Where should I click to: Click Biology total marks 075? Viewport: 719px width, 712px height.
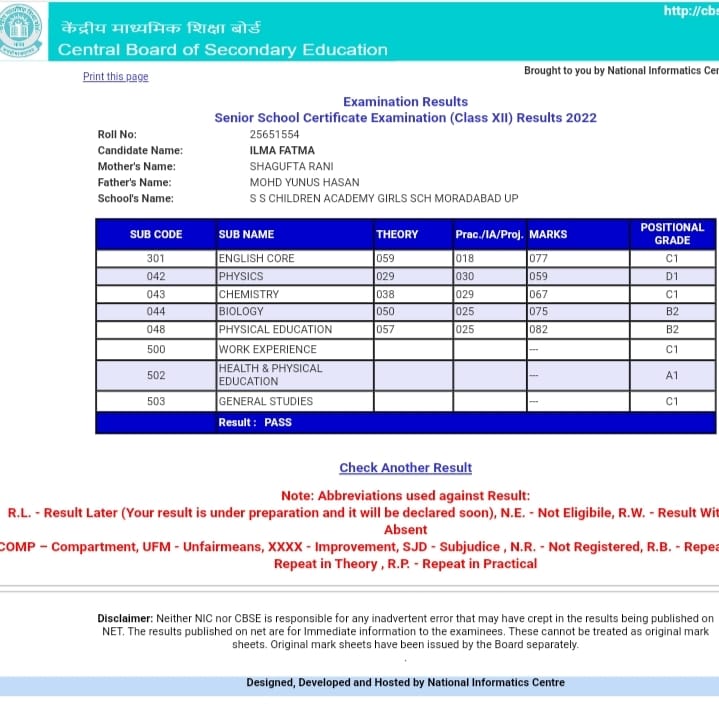(x=538, y=312)
